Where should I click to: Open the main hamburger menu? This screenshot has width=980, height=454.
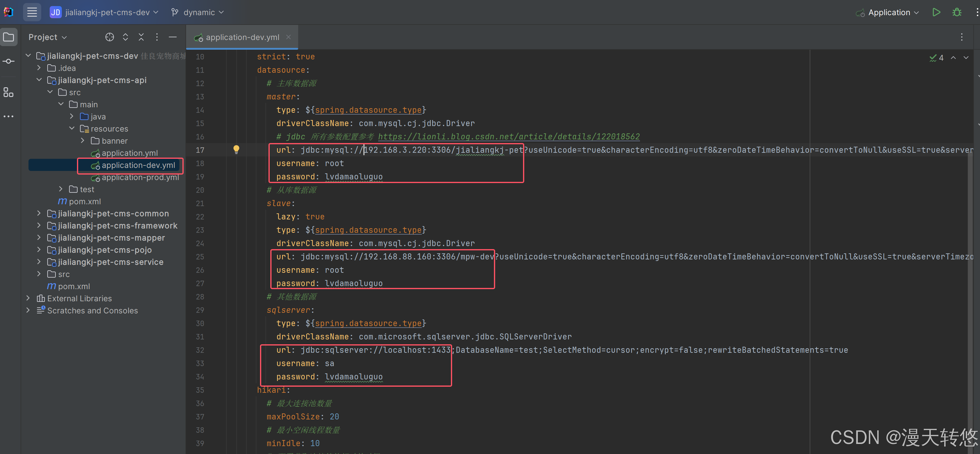pos(32,12)
